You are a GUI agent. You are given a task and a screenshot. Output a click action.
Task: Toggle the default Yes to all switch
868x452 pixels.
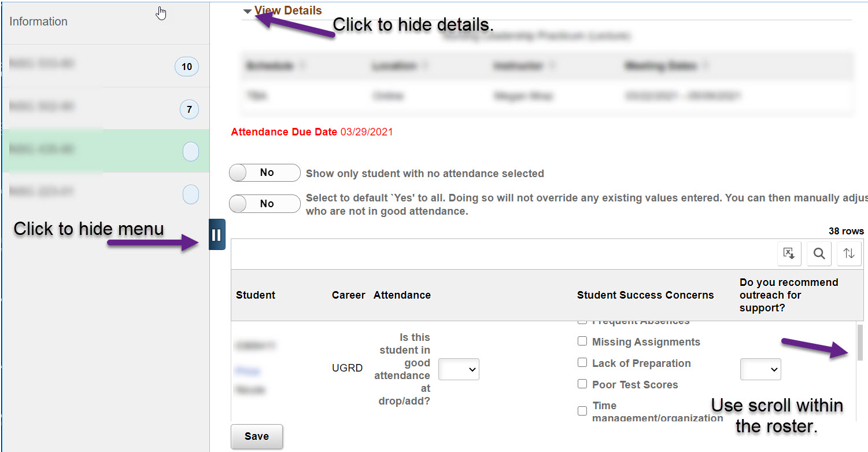click(265, 204)
